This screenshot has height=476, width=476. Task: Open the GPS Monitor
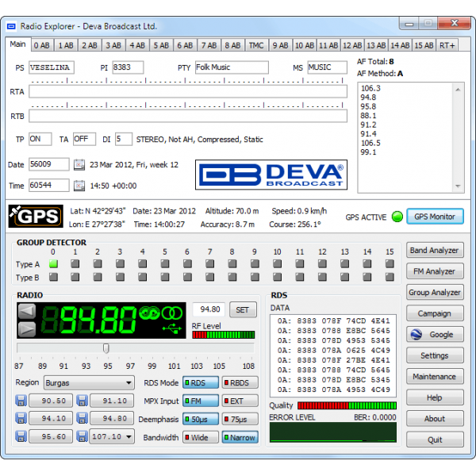(435, 217)
